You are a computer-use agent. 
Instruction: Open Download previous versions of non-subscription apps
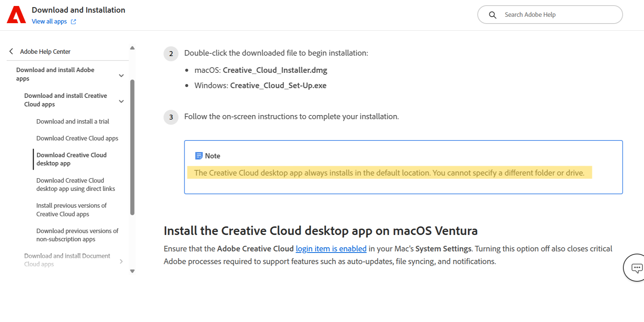[77, 235]
